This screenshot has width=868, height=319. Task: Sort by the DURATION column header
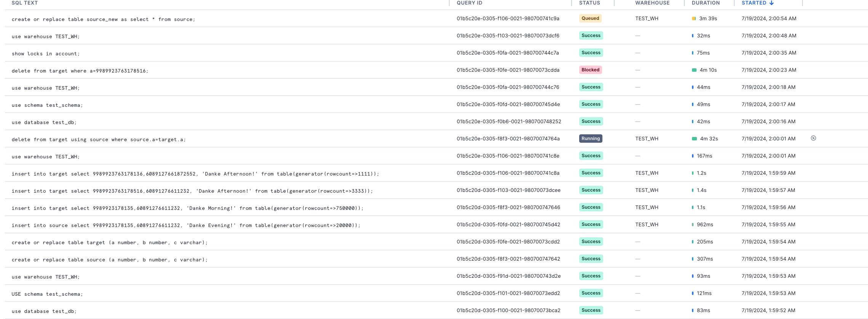coord(706,3)
